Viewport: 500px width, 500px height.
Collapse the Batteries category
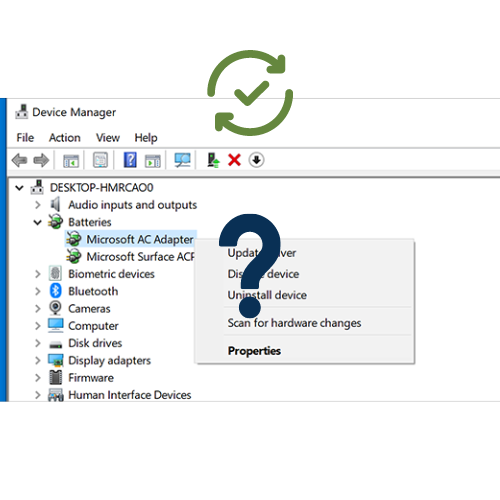pyautogui.click(x=38, y=222)
